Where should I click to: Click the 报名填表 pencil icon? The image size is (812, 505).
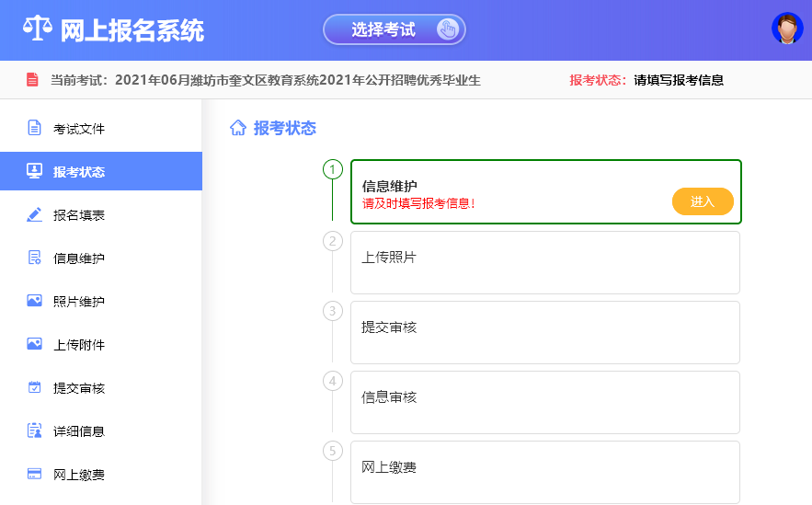pos(34,214)
